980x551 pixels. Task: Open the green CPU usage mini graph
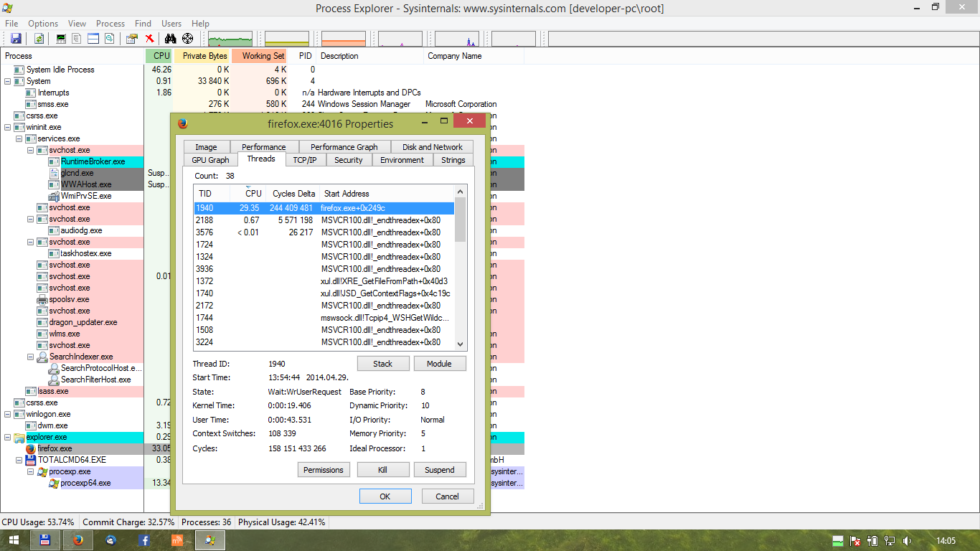point(230,39)
